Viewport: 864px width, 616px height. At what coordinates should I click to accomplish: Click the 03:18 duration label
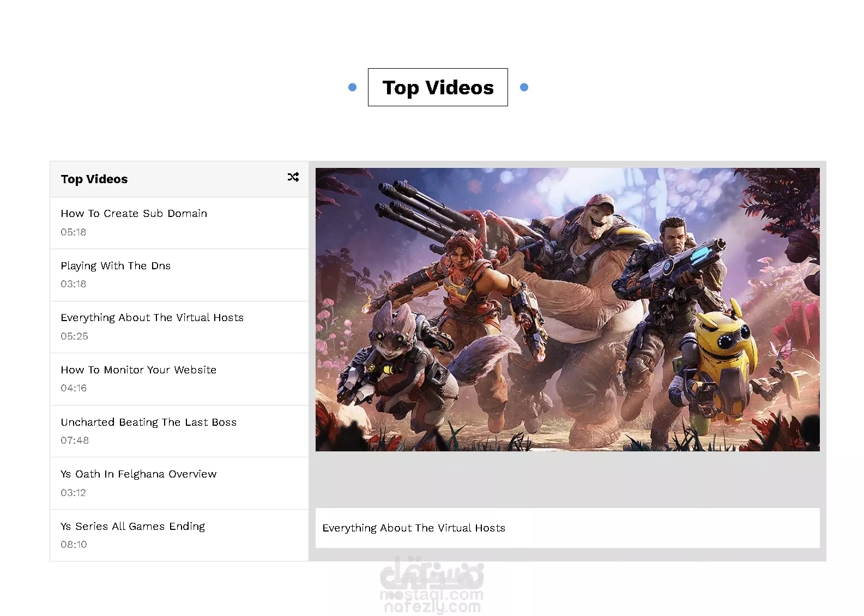click(74, 284)
